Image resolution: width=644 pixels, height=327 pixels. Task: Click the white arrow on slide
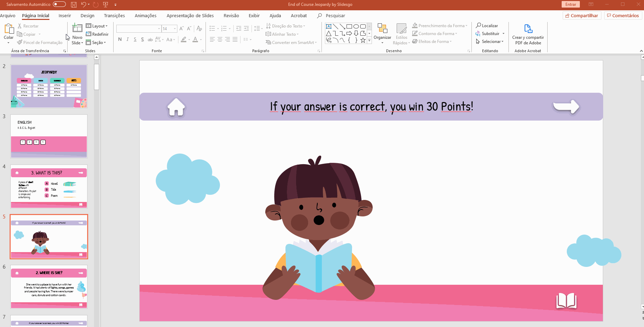(565, 106)
